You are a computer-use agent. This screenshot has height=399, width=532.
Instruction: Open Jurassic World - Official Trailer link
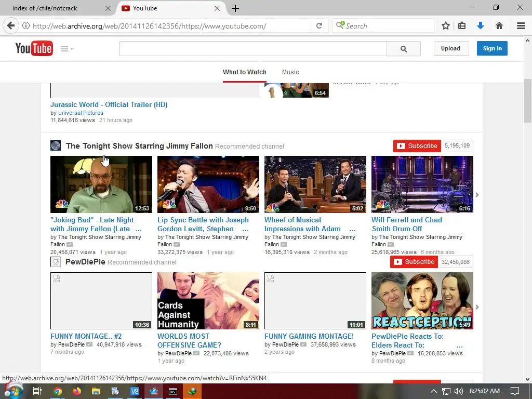[x=109, y=104]
